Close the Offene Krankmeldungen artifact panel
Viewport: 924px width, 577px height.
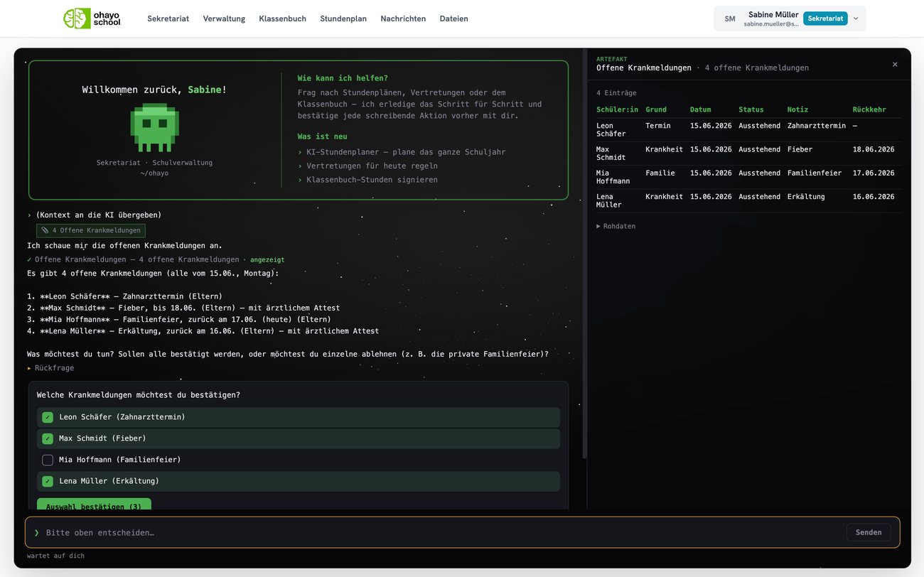coord(895,64)
